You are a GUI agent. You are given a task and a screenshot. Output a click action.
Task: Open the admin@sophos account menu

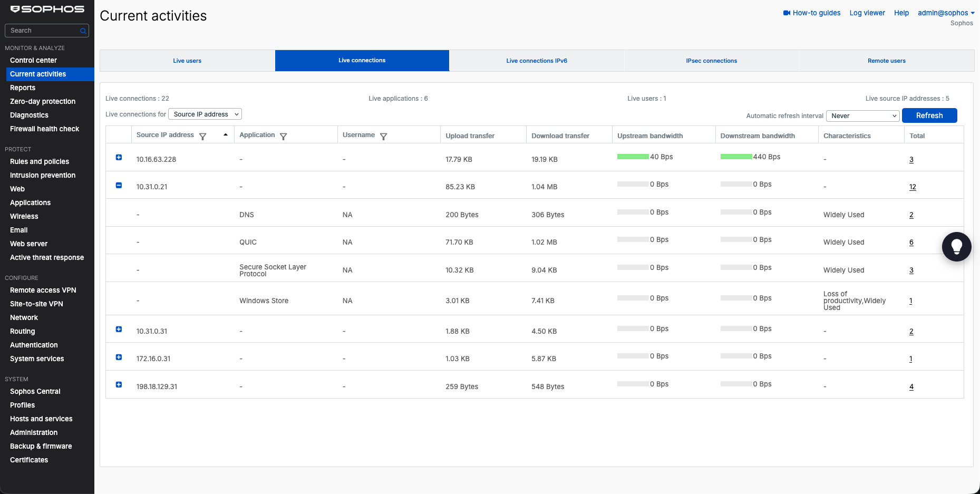[946, 13]
